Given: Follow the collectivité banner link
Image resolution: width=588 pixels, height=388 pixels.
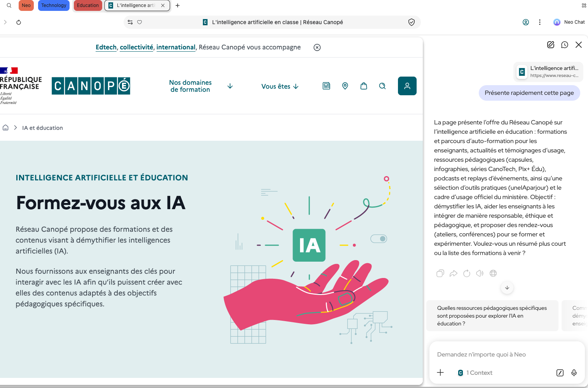Looking at the screenshot, I should (x=136, y=47).
